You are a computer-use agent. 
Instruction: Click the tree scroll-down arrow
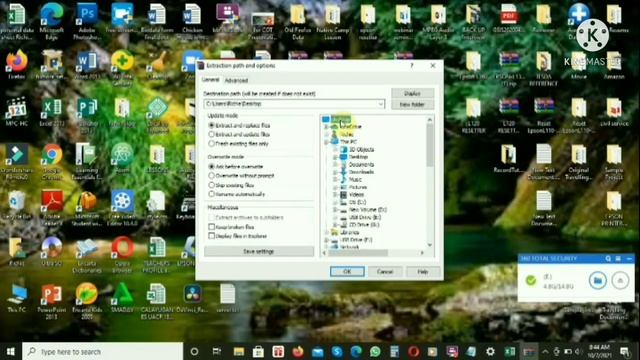429,245
